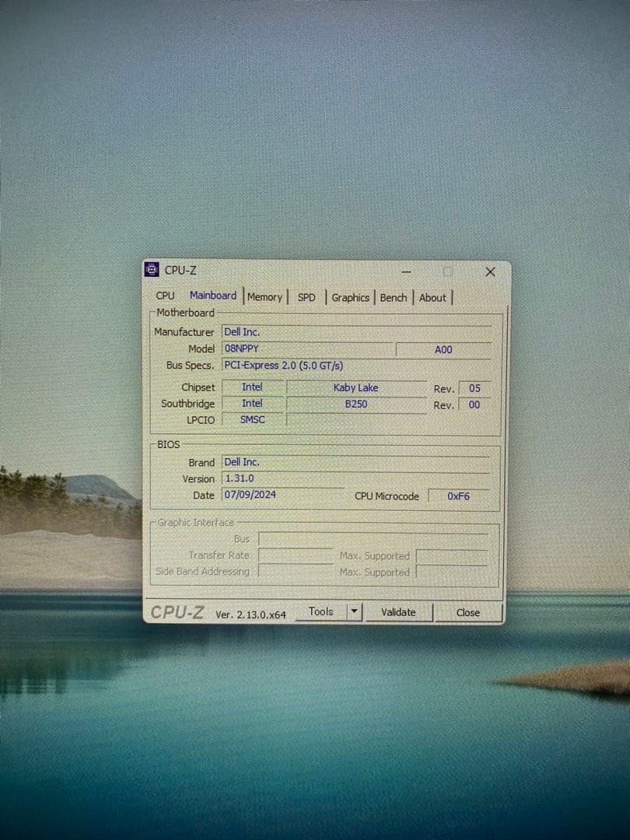Select the Model field showing 08NPPY
The image size is (630, 840).
point(307,348)
